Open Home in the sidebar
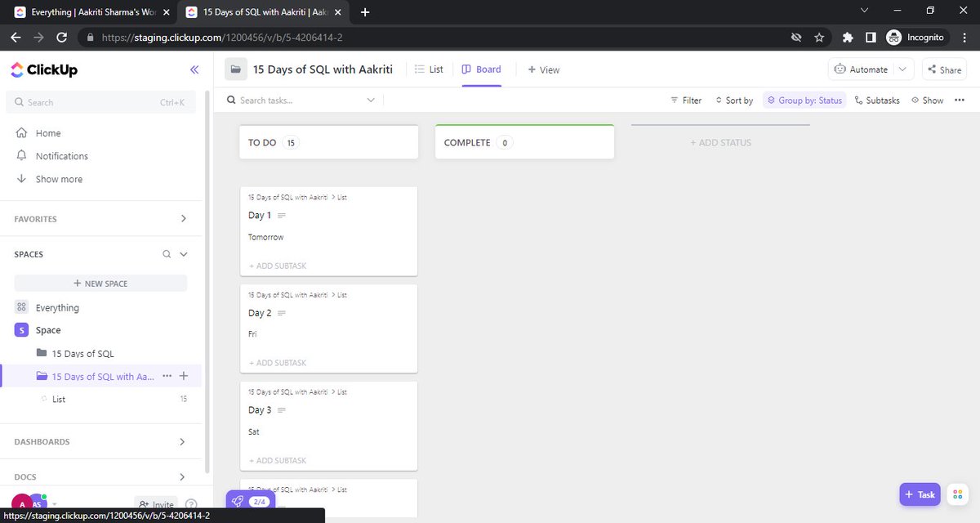Viewport: 980px width, 523px height. (x=48, y=133)
